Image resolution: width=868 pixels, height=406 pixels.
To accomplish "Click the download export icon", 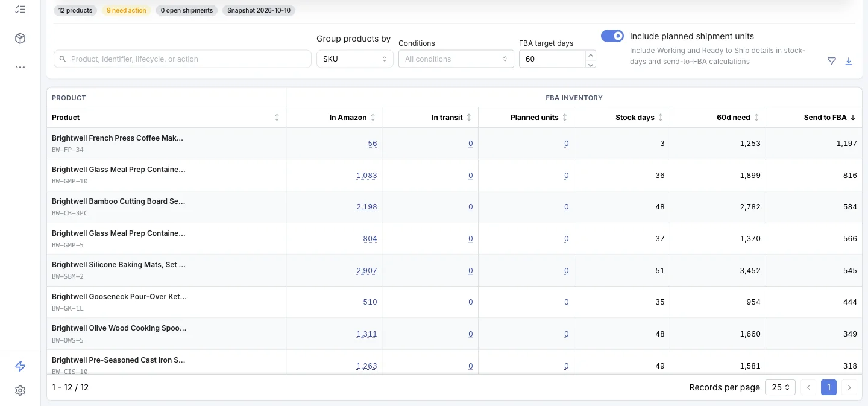I will point(849,61).
